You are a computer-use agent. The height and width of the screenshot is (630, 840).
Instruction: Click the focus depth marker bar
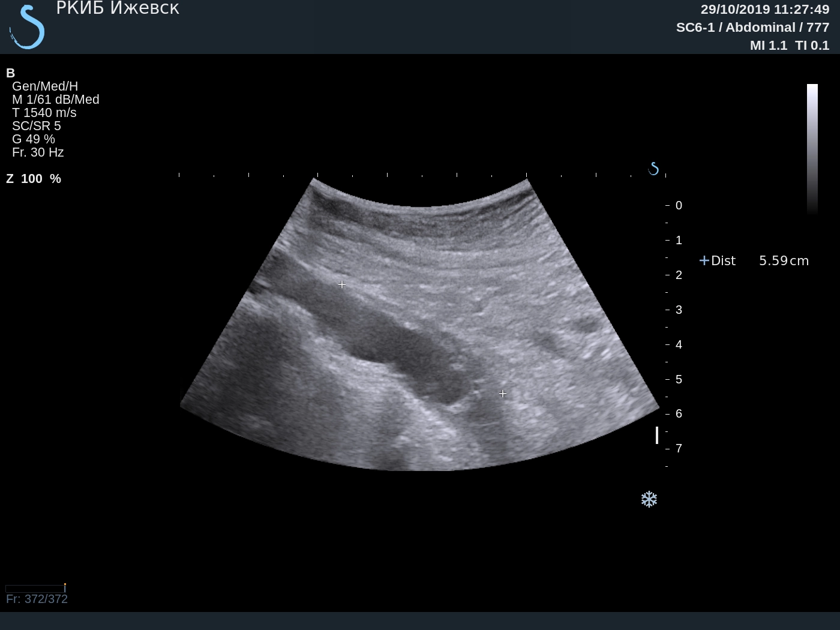[657, 435]
